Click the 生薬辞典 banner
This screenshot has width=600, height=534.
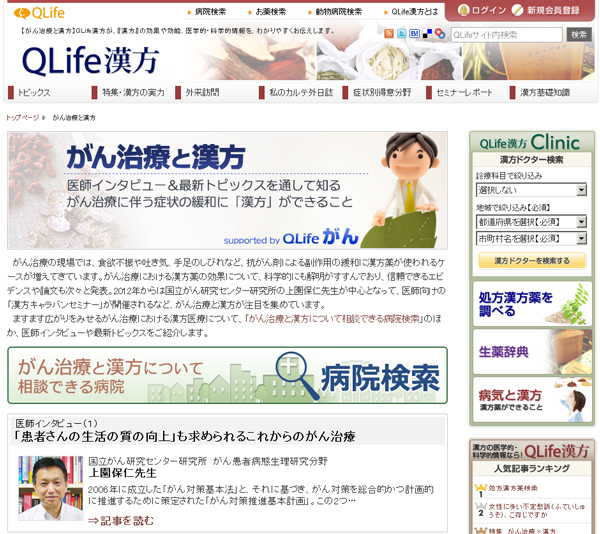[x=532, y=352]
